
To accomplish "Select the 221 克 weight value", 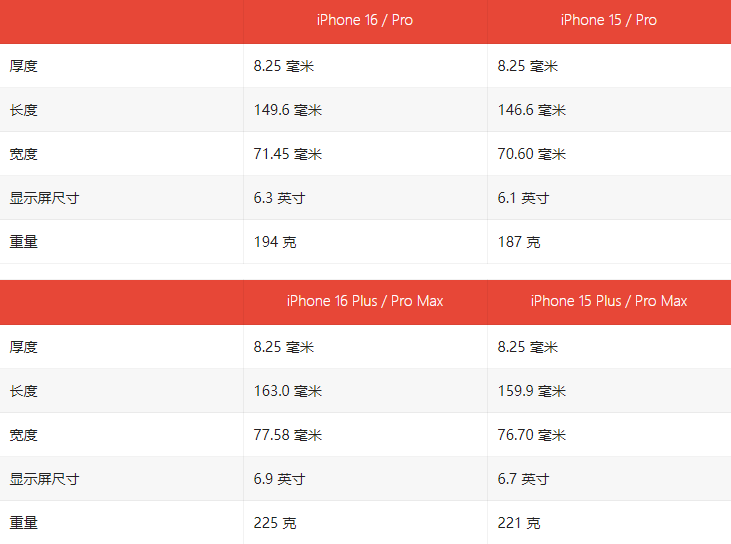I will point(519,523).
